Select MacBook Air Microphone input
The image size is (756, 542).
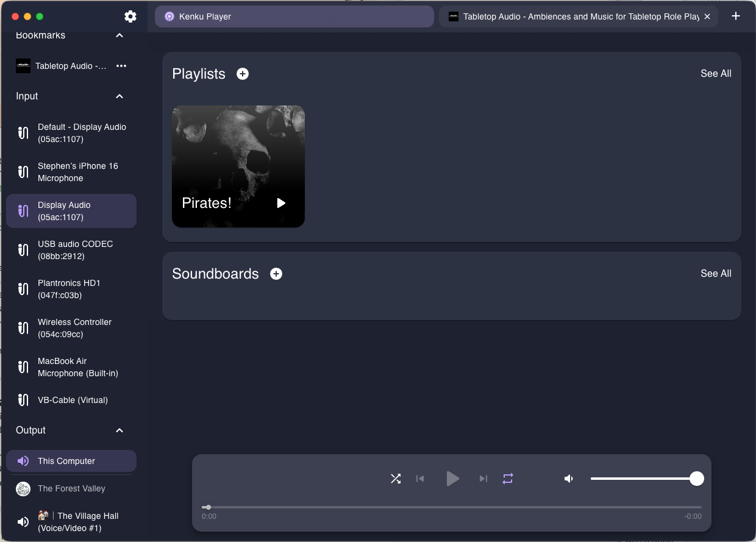71,367
